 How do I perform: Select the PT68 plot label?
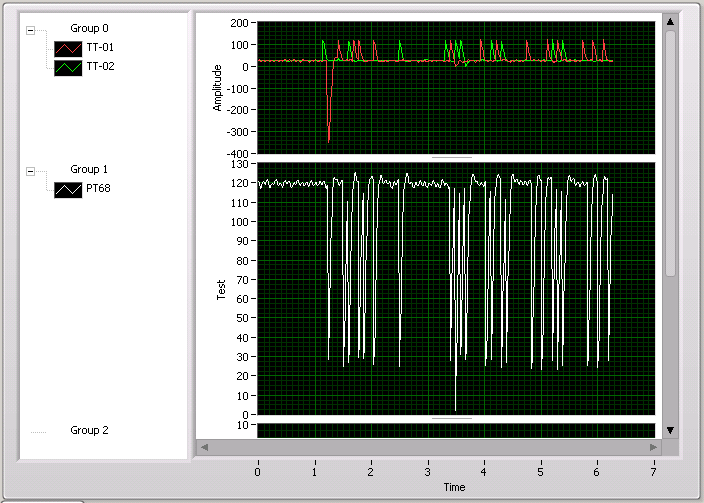100,189
